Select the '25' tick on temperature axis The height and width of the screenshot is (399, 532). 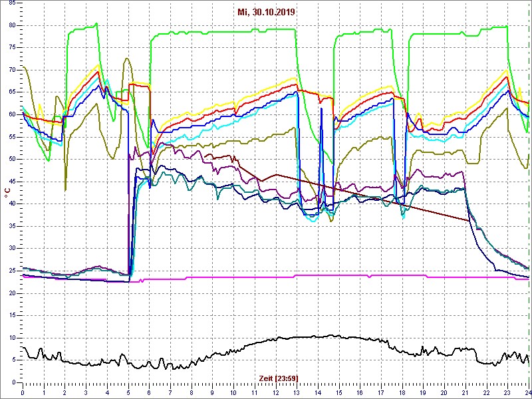(x=12, y=271)
